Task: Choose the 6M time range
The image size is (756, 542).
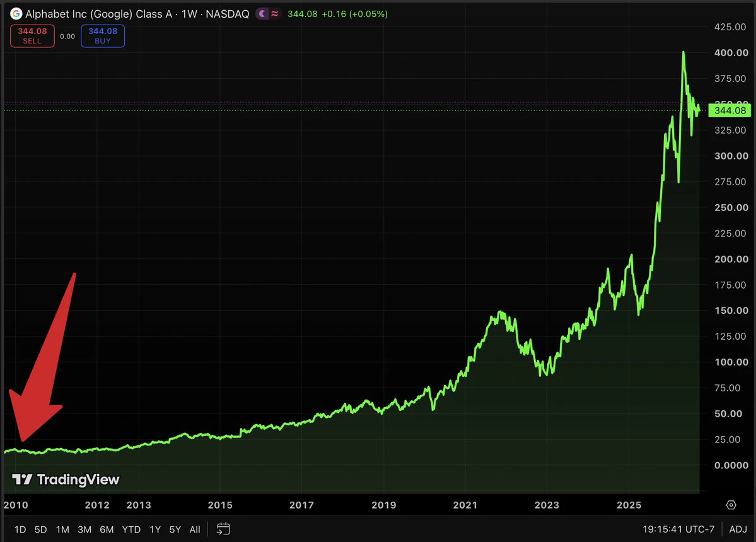Action: pyautogui.click(x=107, y=529)
